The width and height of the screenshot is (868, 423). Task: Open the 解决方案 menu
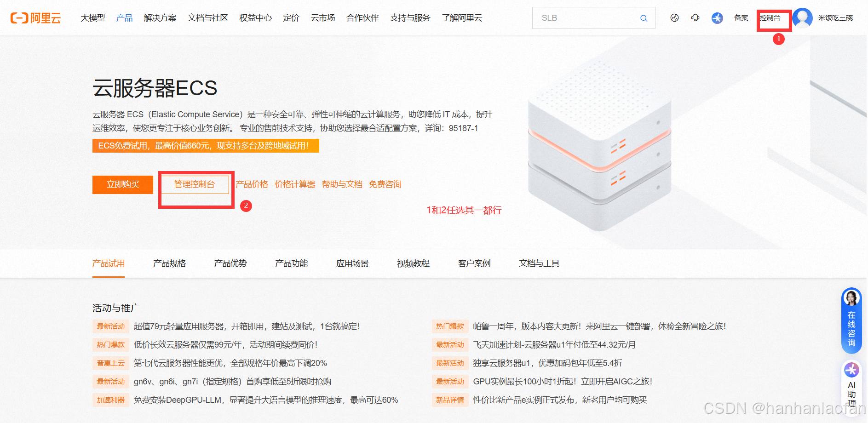[x=160, y=18]
